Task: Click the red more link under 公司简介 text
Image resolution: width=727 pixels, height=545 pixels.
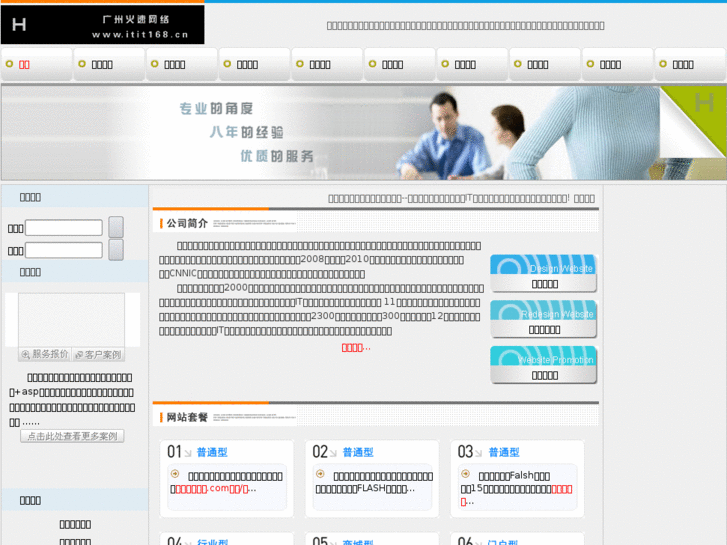Action: coord(356,347)
